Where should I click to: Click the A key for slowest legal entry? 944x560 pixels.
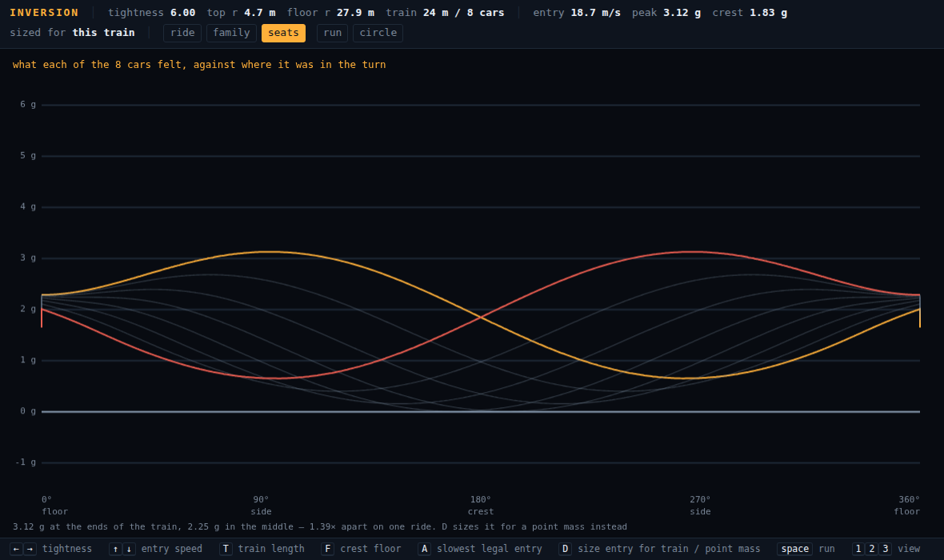(x=425, y=549)
